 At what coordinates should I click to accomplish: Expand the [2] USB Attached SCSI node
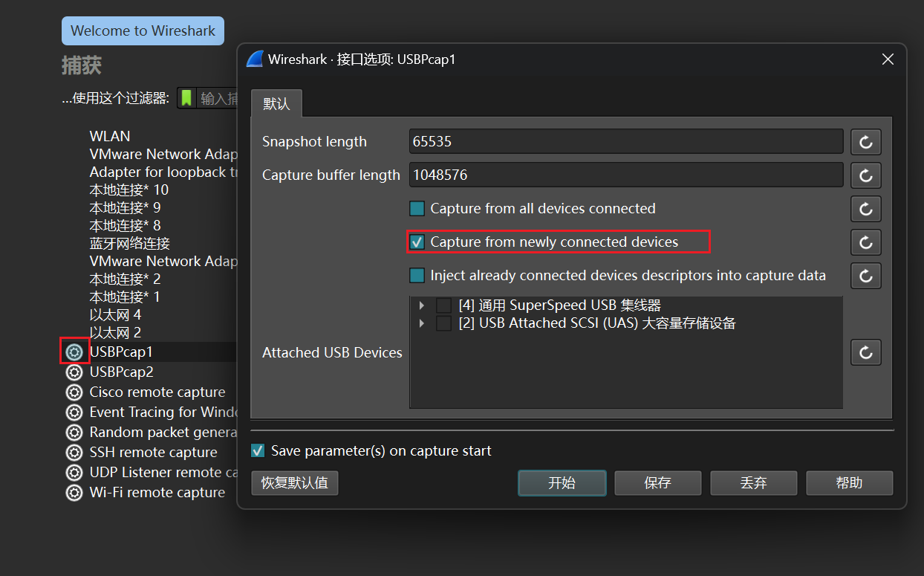[422, 323]
